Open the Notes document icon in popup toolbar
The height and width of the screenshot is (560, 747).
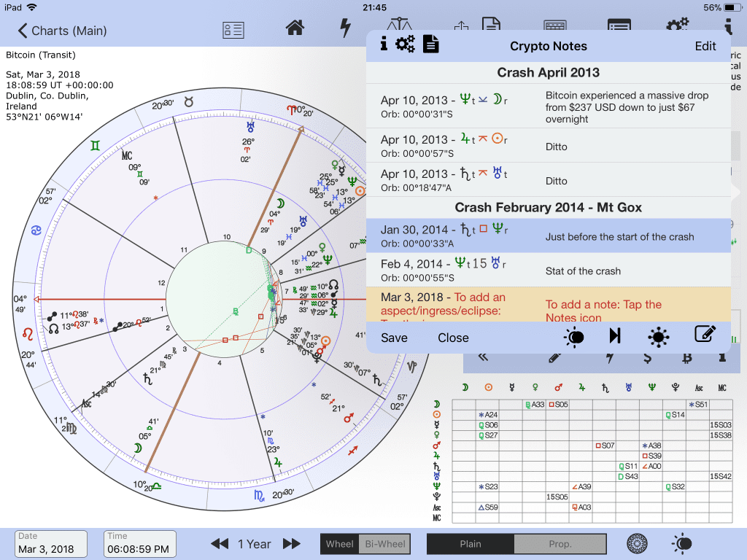[x=431, y=44]
